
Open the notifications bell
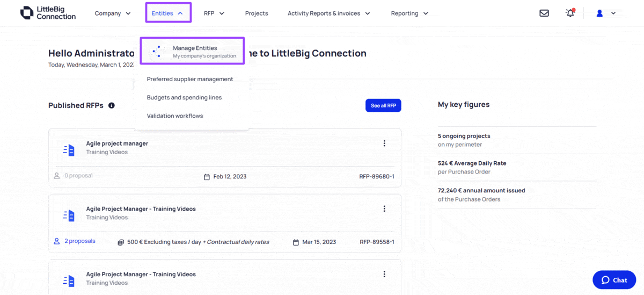[570, 13]
